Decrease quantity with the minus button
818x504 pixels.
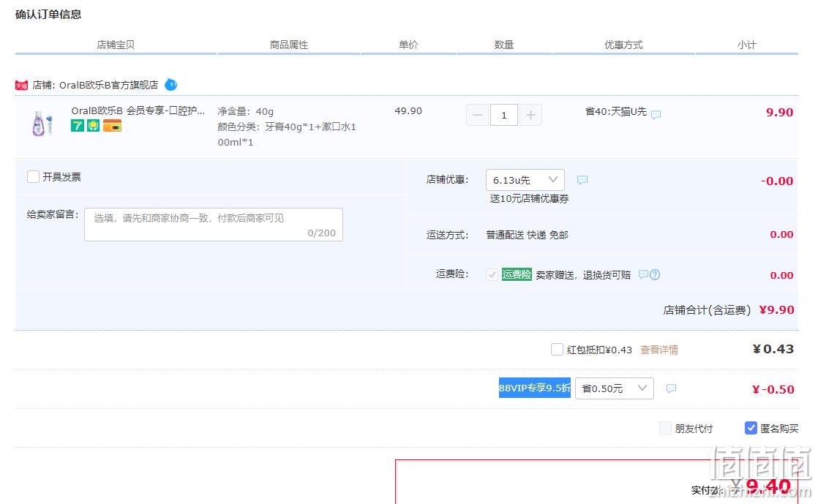477,115
